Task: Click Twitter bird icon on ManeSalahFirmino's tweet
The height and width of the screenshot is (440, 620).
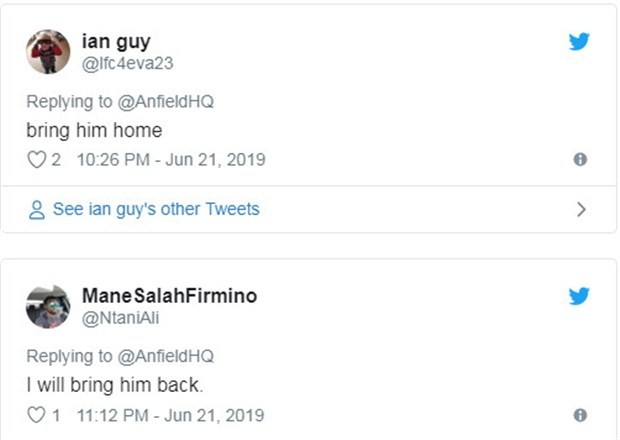Action: click(580, 296)
